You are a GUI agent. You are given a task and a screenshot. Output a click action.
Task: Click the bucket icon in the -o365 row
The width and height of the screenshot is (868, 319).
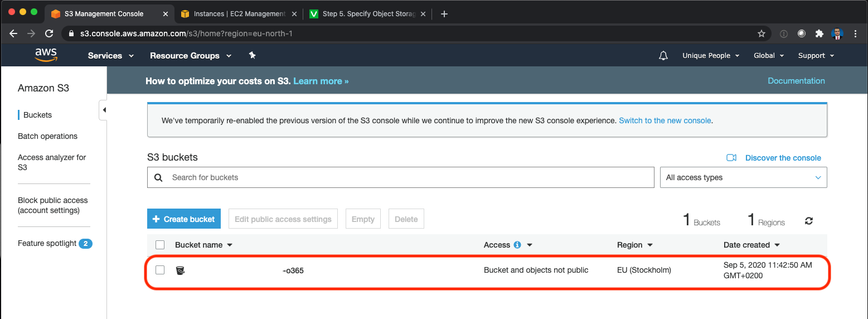click(180, 270)
